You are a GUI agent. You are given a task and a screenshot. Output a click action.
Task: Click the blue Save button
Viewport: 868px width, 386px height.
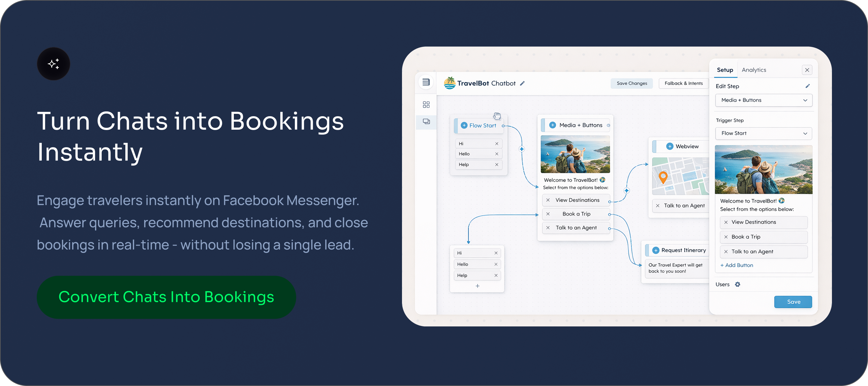pos(793,302)
